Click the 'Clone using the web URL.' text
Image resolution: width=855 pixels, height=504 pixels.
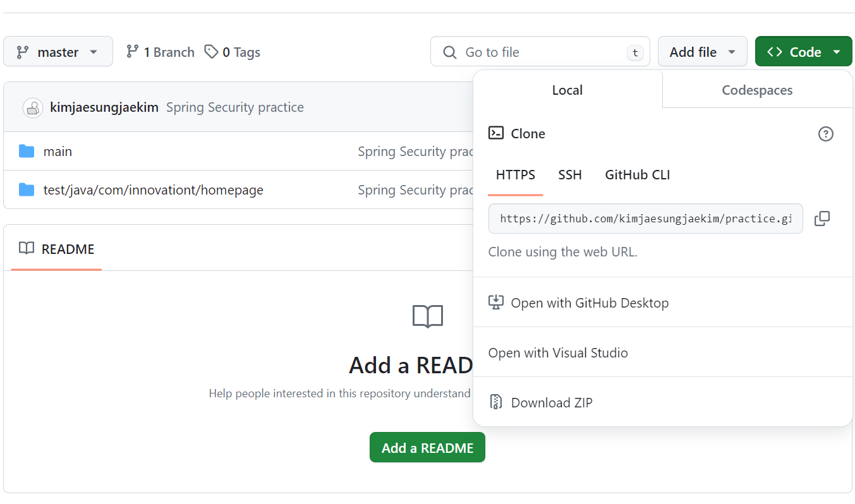[x=563, y=252]
